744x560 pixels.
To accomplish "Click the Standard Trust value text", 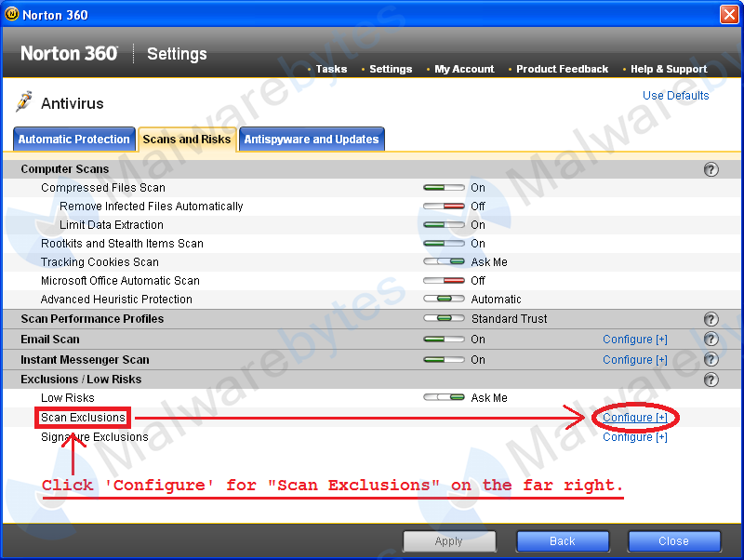I will (x=509, y=318).
